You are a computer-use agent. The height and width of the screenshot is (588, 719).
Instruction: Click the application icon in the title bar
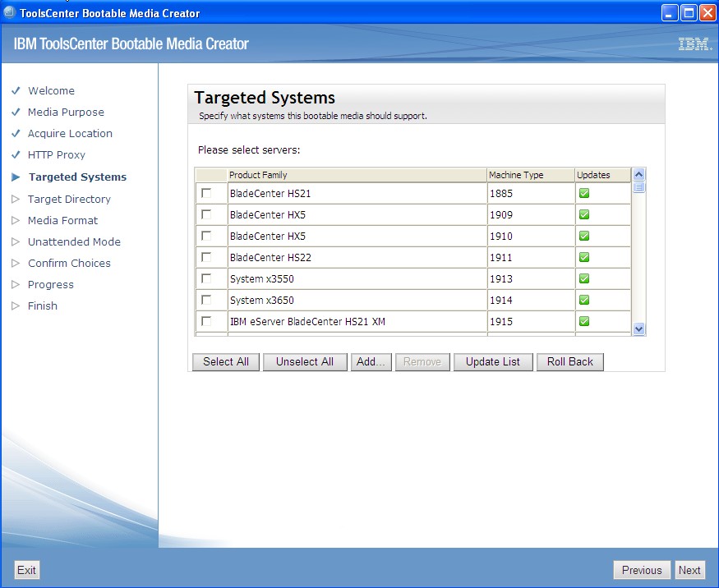8,11
